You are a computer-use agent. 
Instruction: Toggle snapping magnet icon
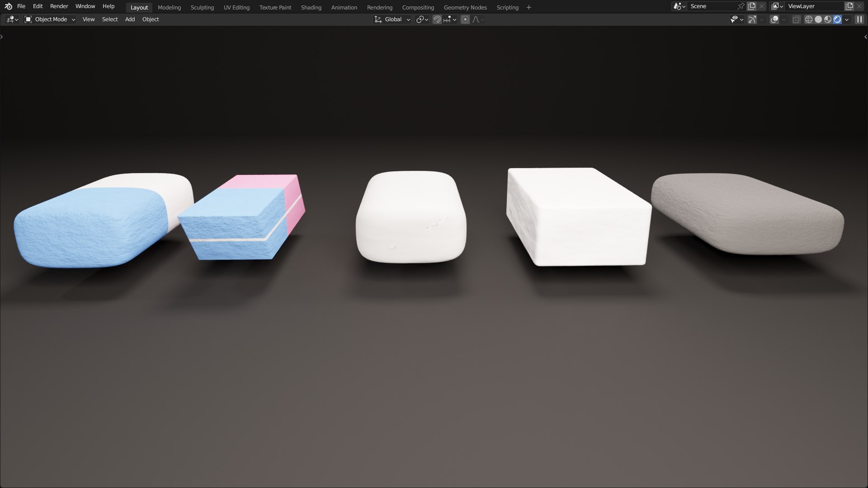coord(437,19)
